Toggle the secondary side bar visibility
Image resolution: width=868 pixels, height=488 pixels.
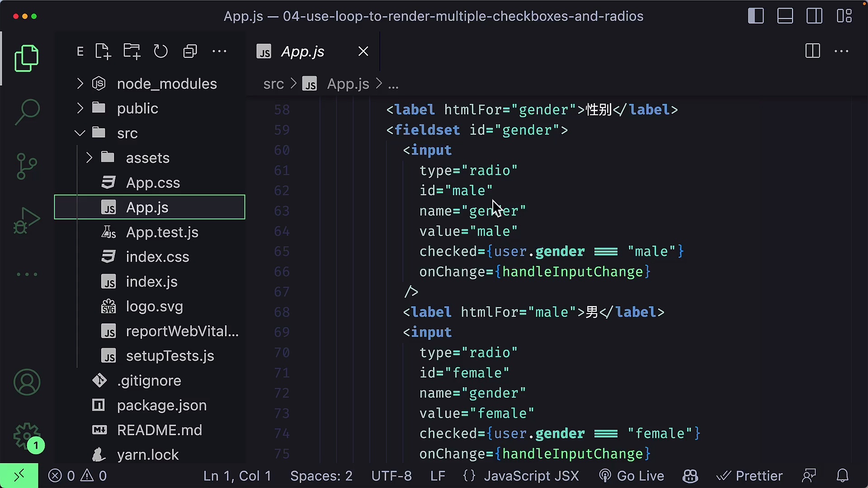(815, 16)
